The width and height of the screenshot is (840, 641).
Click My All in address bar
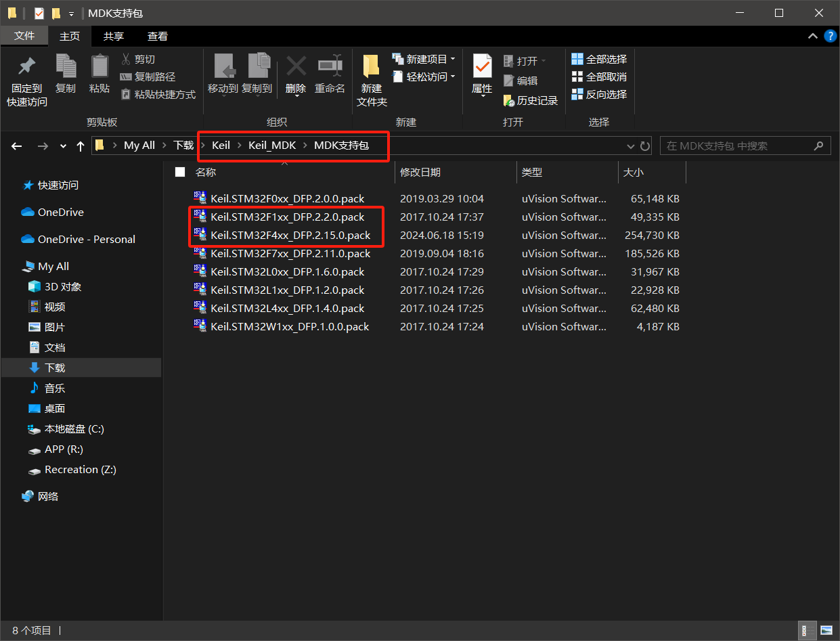click(139, 146)
